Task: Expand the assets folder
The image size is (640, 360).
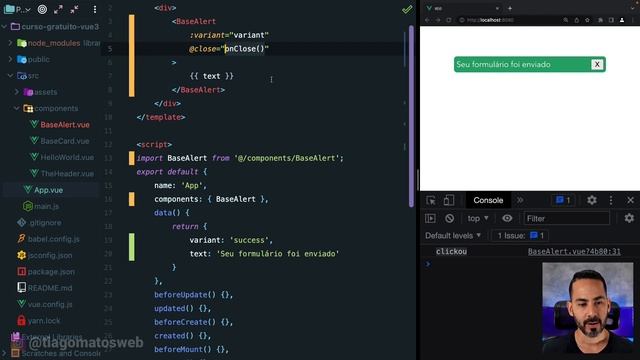Action: 17,92
